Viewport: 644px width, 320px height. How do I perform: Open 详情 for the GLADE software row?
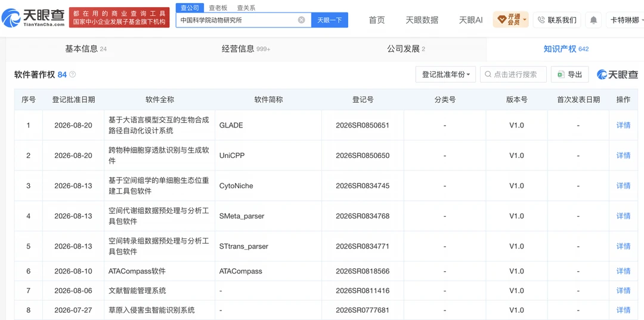pos(623,125)
